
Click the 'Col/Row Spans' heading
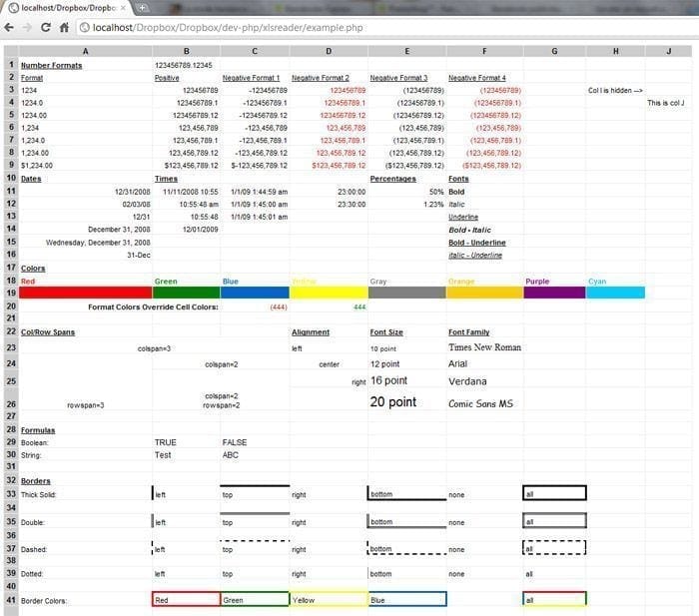coord(48,332)
